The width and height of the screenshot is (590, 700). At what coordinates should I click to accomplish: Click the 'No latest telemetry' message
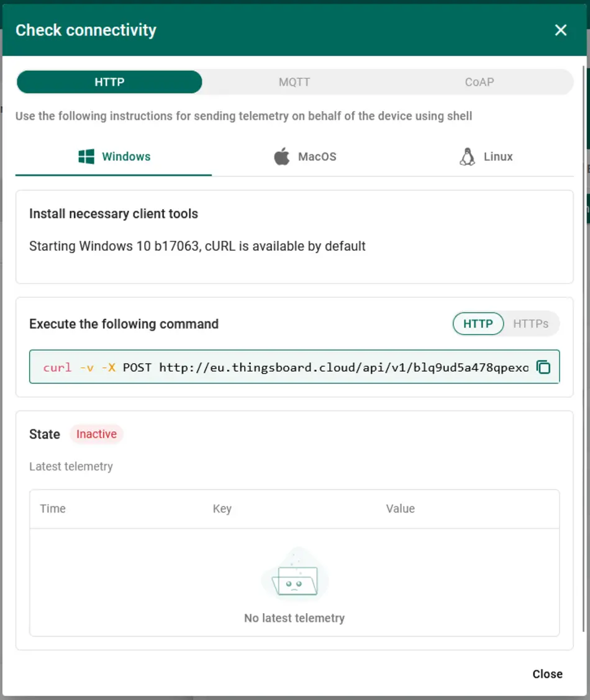point(294,618)
